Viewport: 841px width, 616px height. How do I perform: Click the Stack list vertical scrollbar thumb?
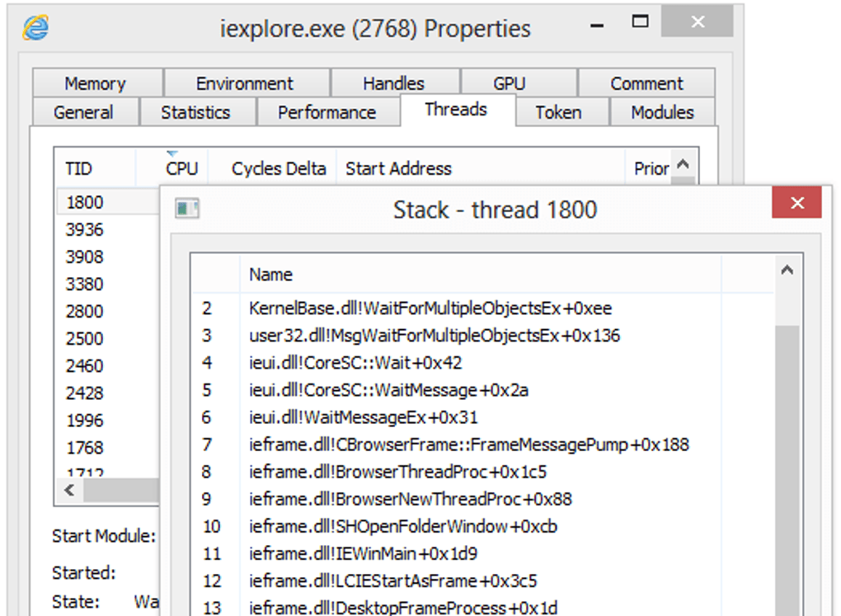point(787,470)
